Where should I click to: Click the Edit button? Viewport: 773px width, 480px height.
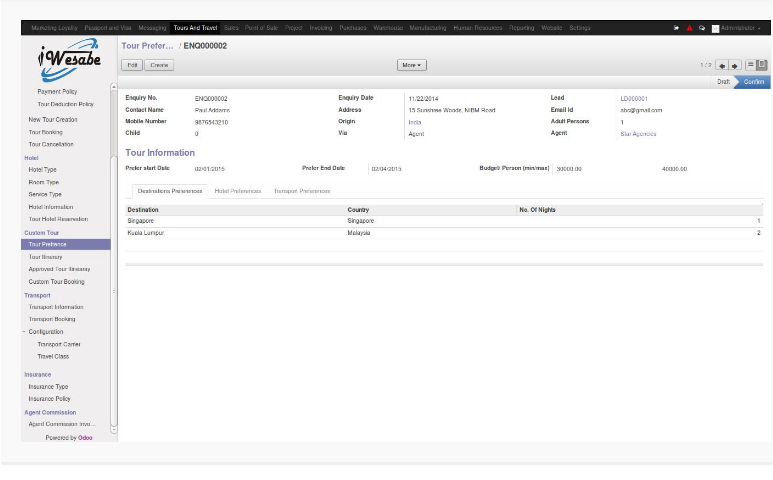coord(131,65)
